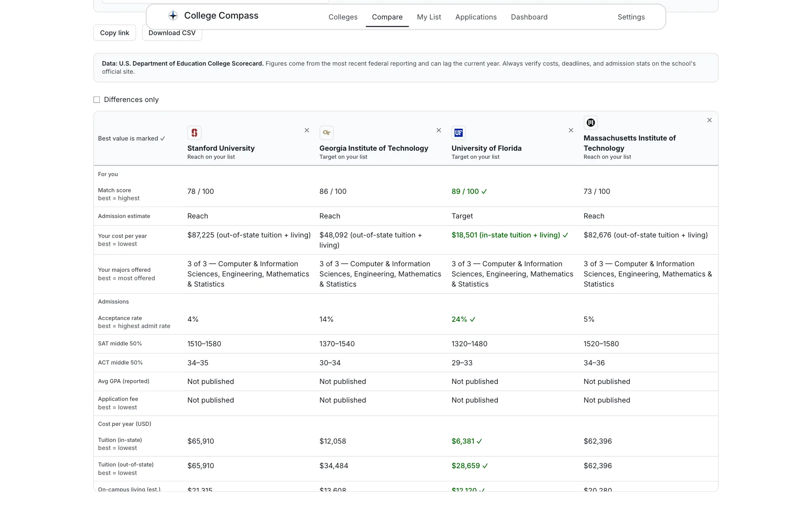Screen dimensions: 812x508
Task: Click the Acceptance rate row label
Action: [120, 318]
